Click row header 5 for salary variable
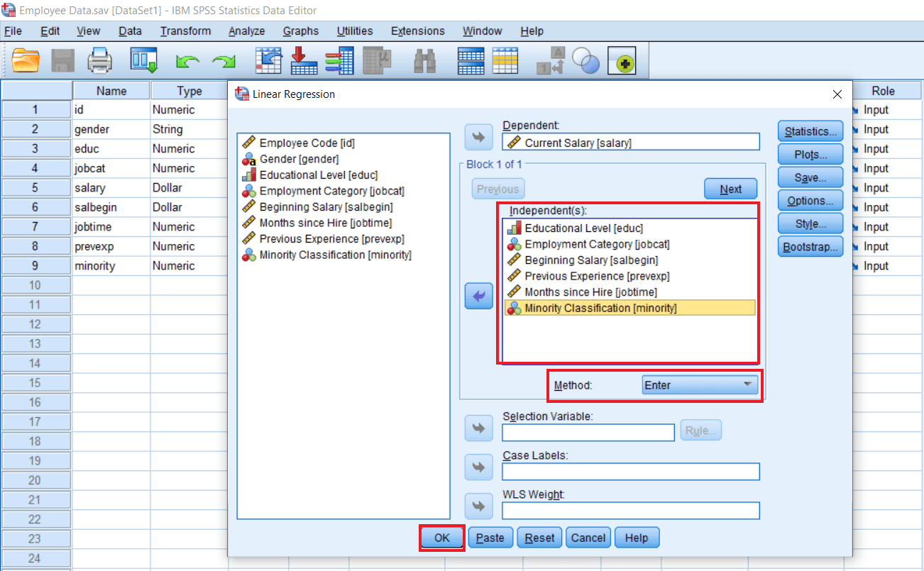Screen dimensions: 924x571 pyautogui.click(x=35, y=188)
